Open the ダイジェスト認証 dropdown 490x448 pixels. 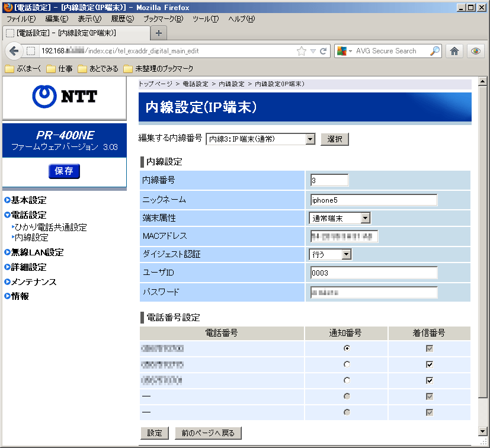click(330, 254)
